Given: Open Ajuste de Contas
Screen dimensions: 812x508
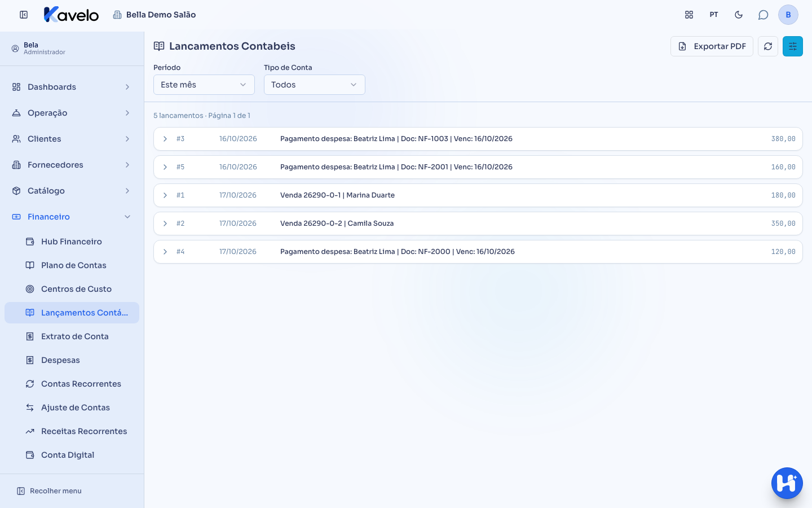Looking at the screenshot, I should pos(72,408).
